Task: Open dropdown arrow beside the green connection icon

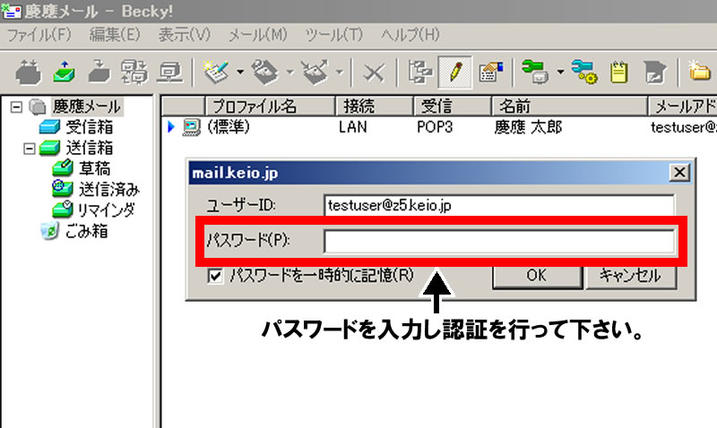Action: point(561,72)
